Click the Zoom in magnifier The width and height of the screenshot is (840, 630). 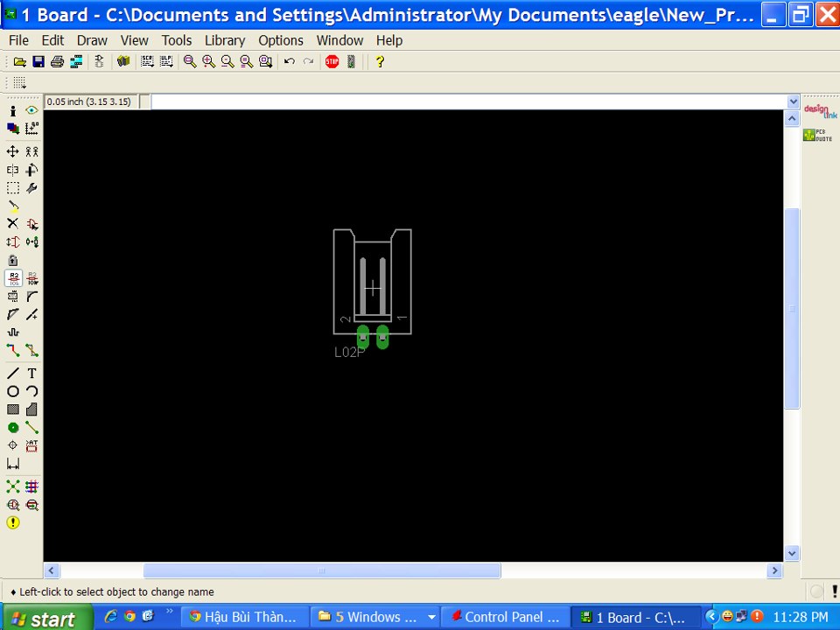tap(208, 61)
